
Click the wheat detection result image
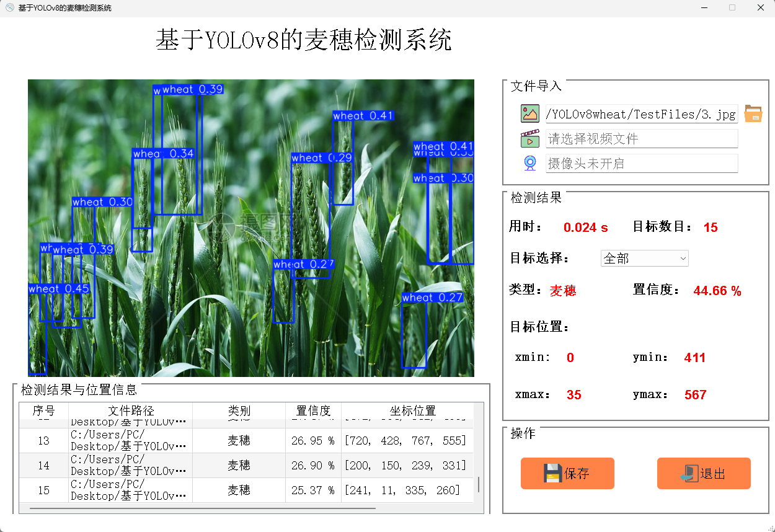[250, 228]
